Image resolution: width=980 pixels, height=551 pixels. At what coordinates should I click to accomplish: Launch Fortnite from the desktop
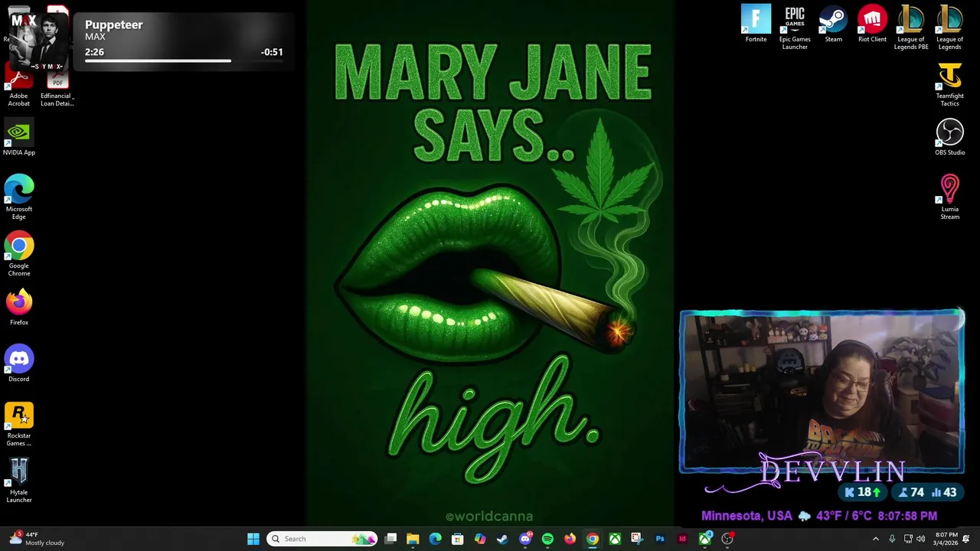tap(756, 24)
